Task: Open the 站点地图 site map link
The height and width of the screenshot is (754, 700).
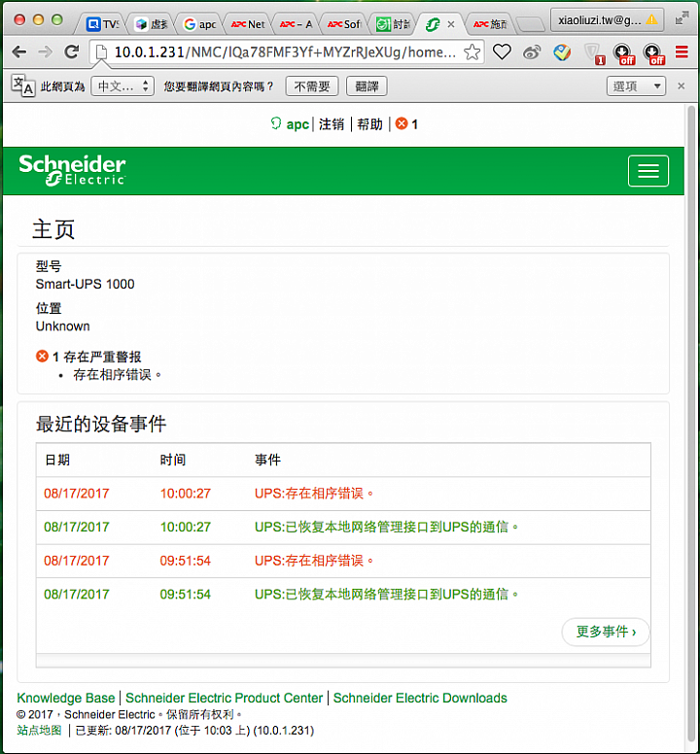Action: point(39,730)
